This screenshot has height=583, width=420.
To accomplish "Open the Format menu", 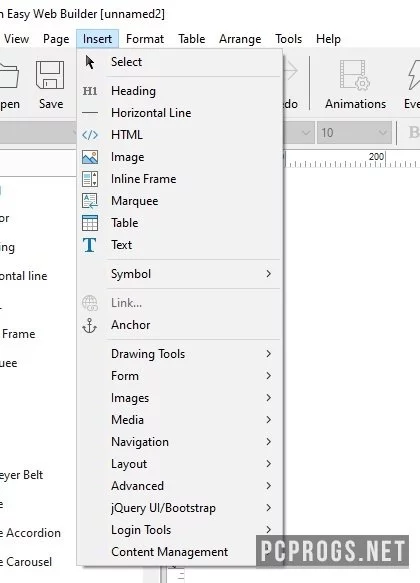I will pyautogui.click(x=145, y=39).
